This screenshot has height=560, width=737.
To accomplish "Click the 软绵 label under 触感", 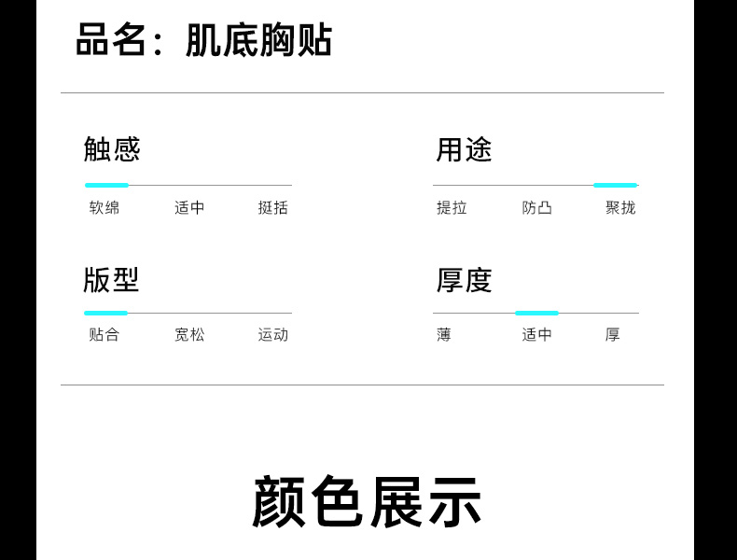I will click(104, 207).
